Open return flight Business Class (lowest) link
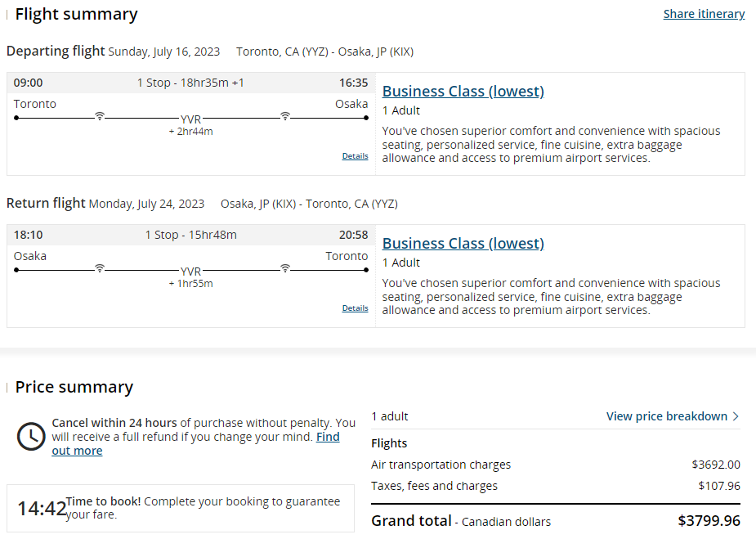756x539 pixels. pyautogui.click(x=463, y=243)
